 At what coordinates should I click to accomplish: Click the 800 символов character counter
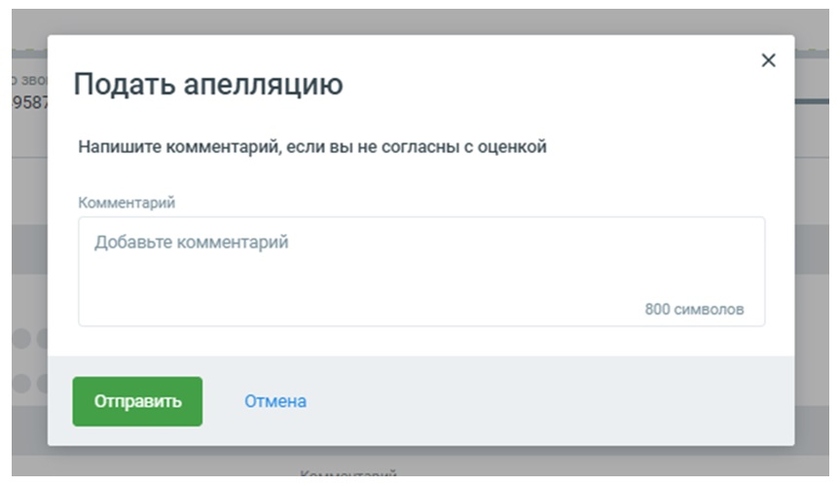click(x=694, y=309)
